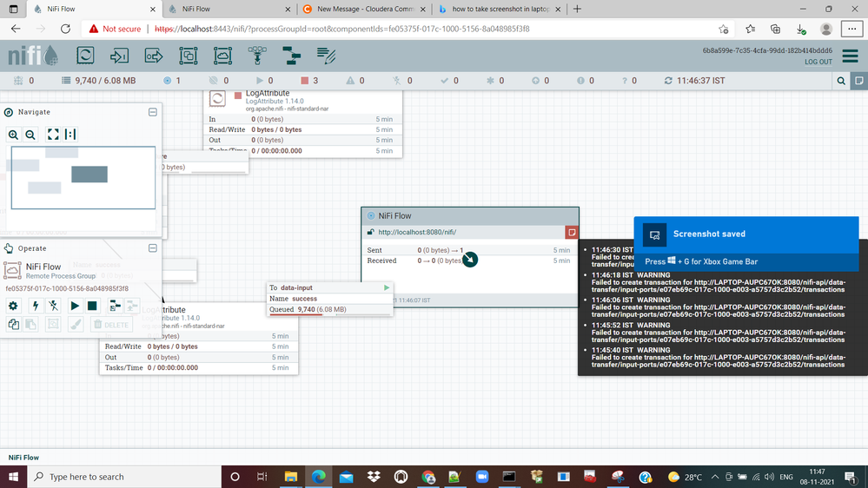Click the LOG OUT link
Viewport: 868px width, 488px height.
[x=818, y=62]
